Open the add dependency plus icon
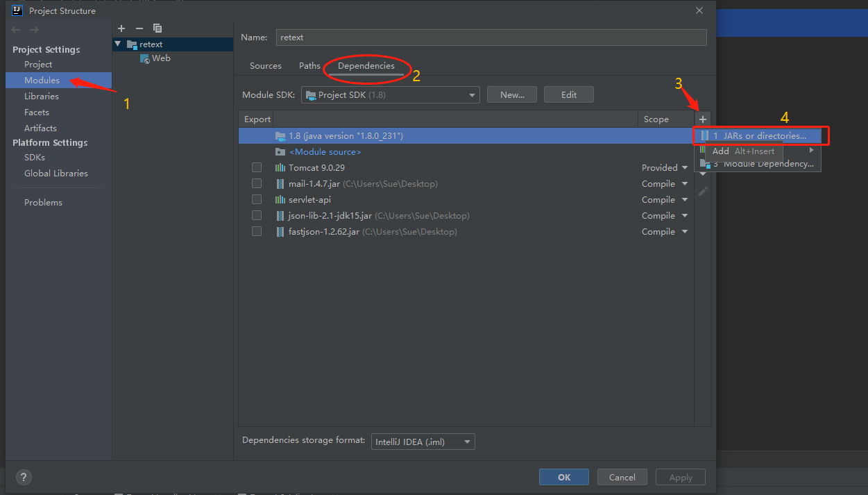This screenshot has width=868, height=495. coord(702,119)
